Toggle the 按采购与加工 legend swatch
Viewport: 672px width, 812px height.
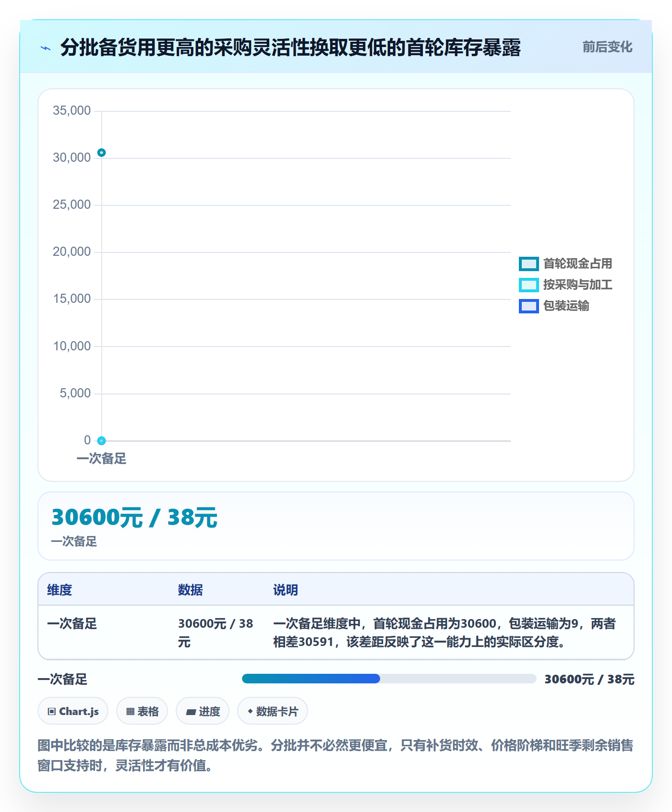tap(528, 285)
